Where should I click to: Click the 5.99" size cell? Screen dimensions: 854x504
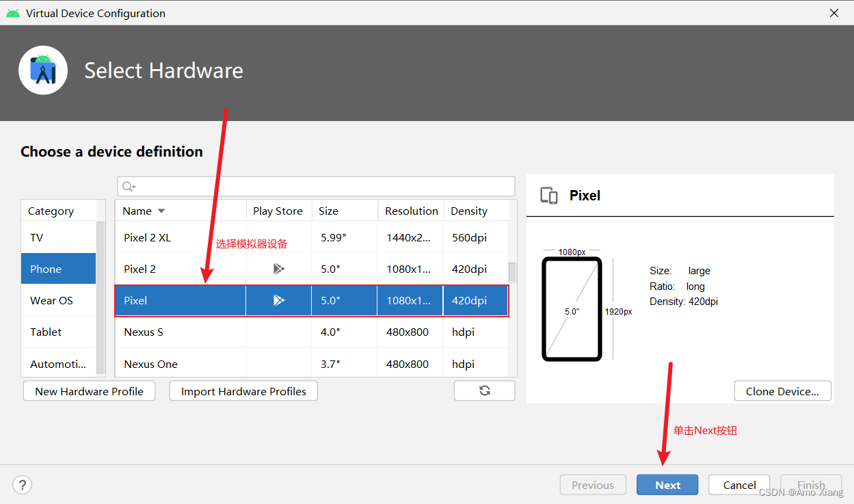click(x=345, y=237)
